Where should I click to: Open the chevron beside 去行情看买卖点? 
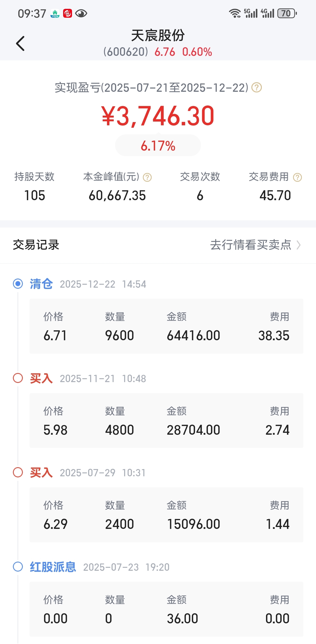click(x=298, y=245)
